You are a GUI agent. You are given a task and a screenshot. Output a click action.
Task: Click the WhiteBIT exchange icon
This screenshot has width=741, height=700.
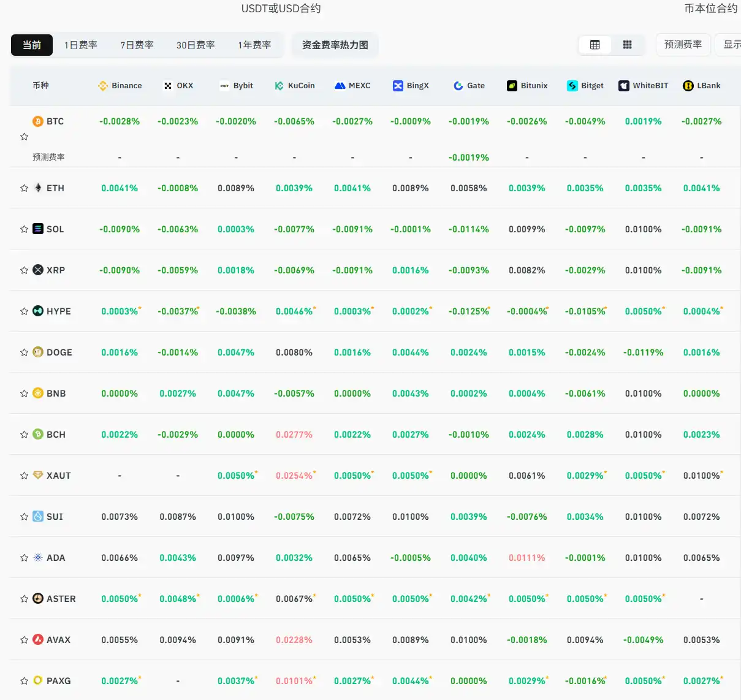tap(624, 85)
